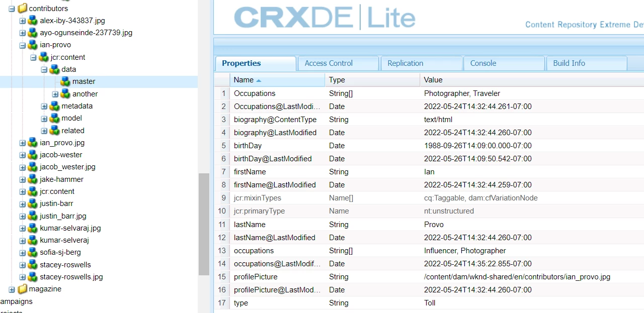This screenshot has height=313, width=644.
Task: Expand the related node
Action: point(44,131)
